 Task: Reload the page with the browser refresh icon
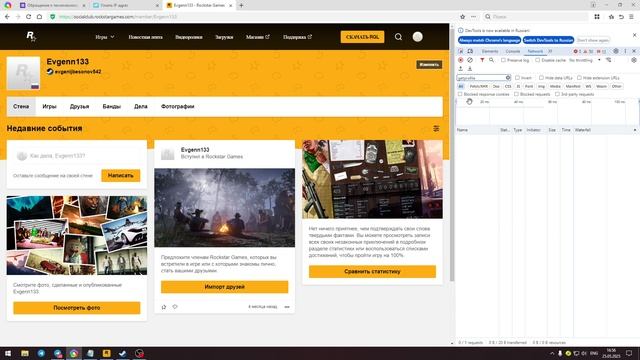(28, 17)
